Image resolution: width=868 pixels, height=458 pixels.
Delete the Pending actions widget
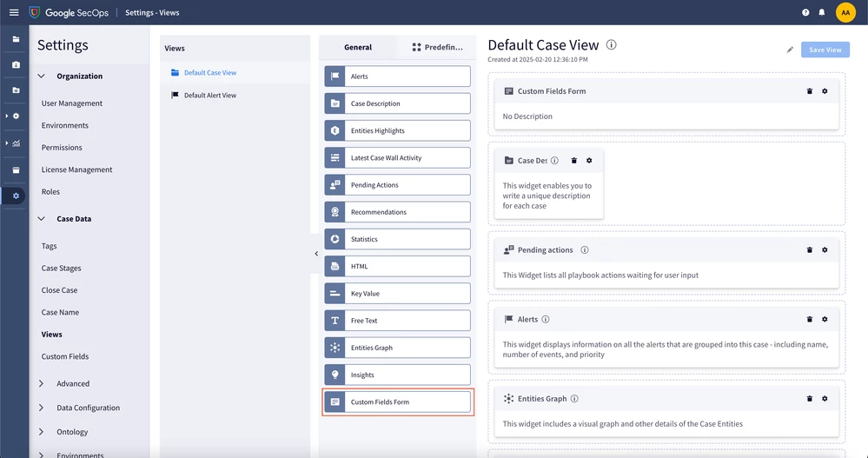coord(809,249)
